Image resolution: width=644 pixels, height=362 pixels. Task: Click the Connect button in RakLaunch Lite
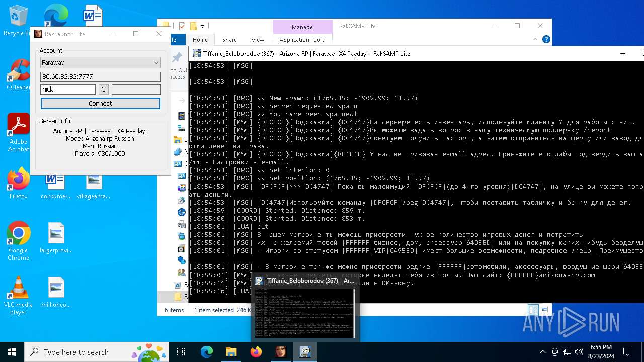(x=101, y=103)
